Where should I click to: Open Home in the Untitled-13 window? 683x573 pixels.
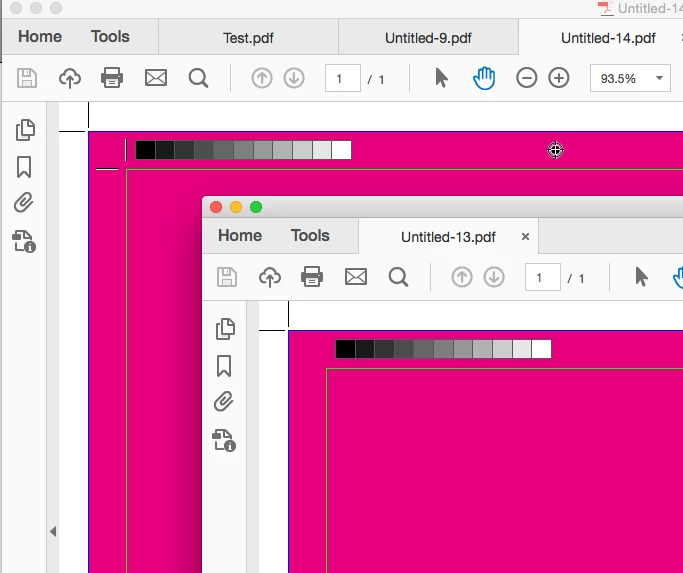click(240, 236)
